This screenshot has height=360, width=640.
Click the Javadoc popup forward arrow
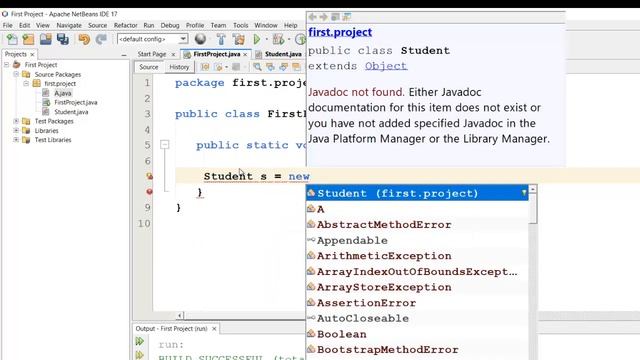click(324, 17)
